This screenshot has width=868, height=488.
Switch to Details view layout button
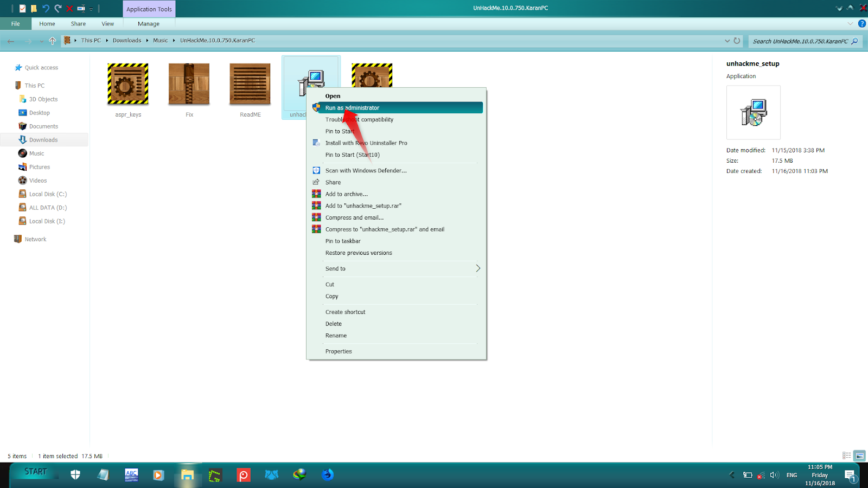pyautogui.click(x=846, y=456)
